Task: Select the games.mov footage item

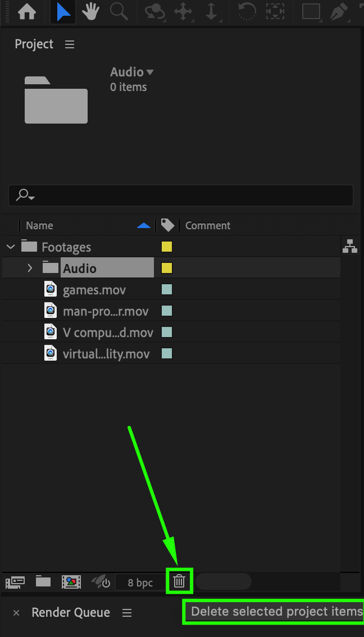Action: click(94, 290)
